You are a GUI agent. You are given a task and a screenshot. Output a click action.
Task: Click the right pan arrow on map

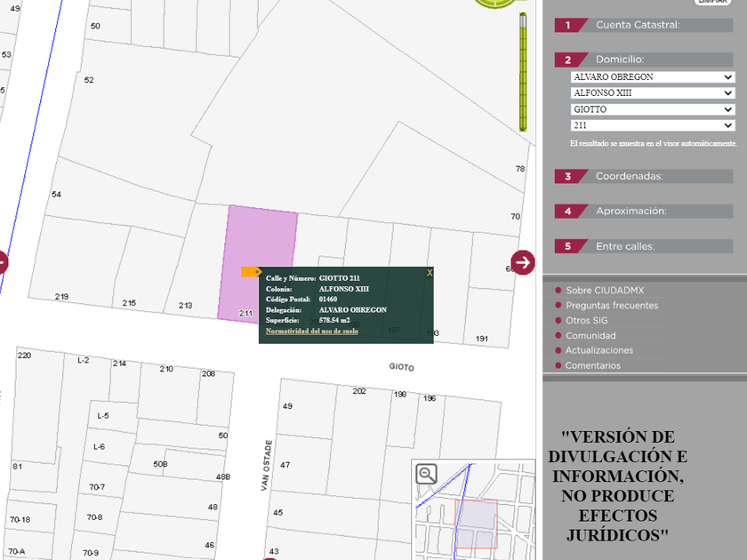coord(523,262)
